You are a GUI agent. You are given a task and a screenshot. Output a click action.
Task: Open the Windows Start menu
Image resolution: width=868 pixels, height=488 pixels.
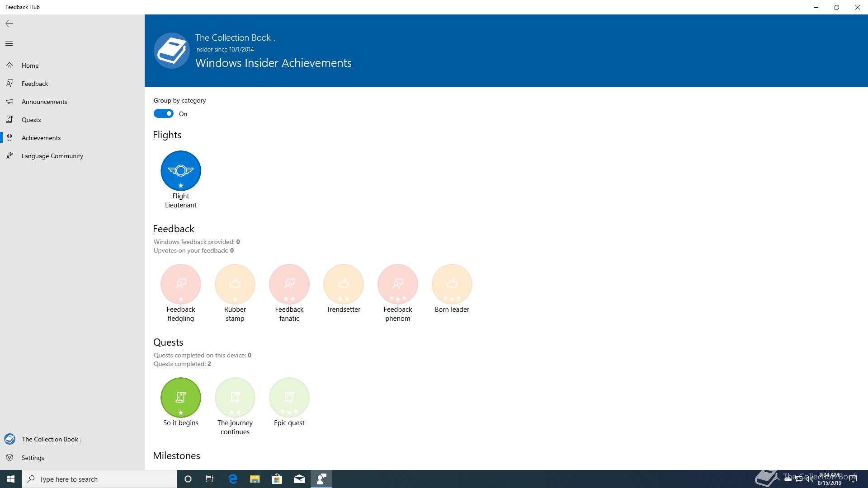(11, 479)
